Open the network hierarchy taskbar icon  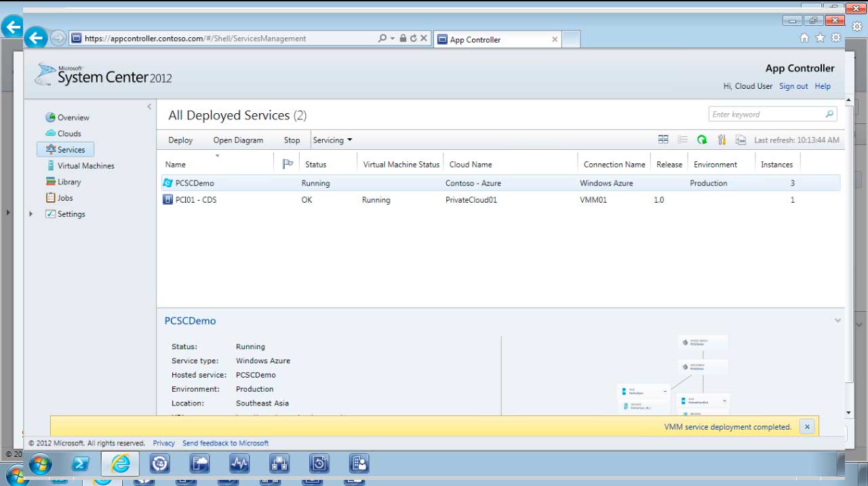(279, 464)
